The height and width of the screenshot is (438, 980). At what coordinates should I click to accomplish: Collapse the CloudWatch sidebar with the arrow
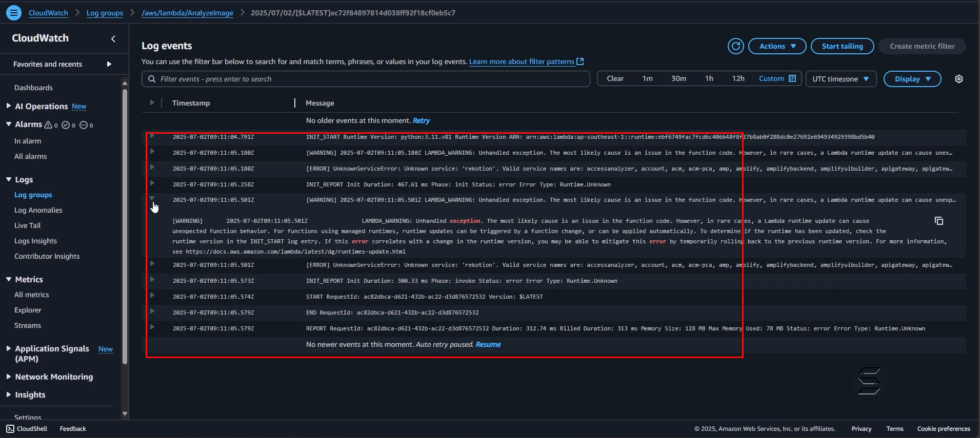point(113,38)
